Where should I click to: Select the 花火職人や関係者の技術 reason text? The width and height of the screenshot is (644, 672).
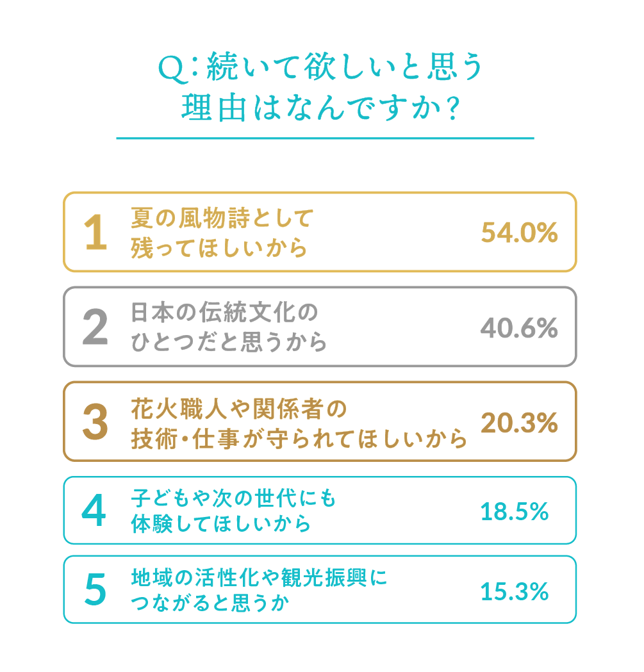[x=298, y=422]
